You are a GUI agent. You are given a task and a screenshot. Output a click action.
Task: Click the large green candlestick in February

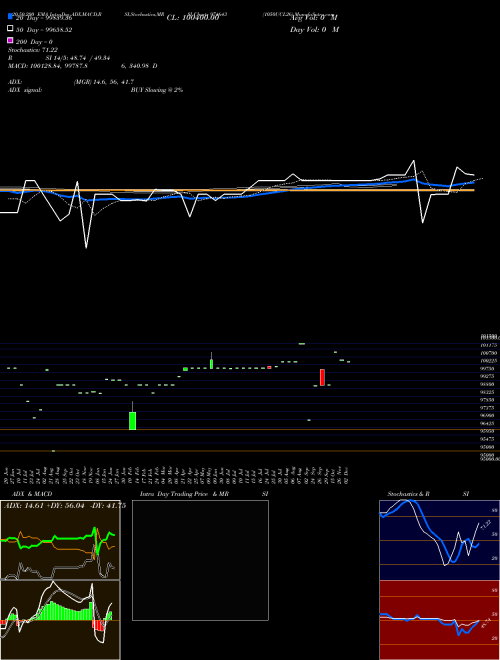(x=133, y=420)
